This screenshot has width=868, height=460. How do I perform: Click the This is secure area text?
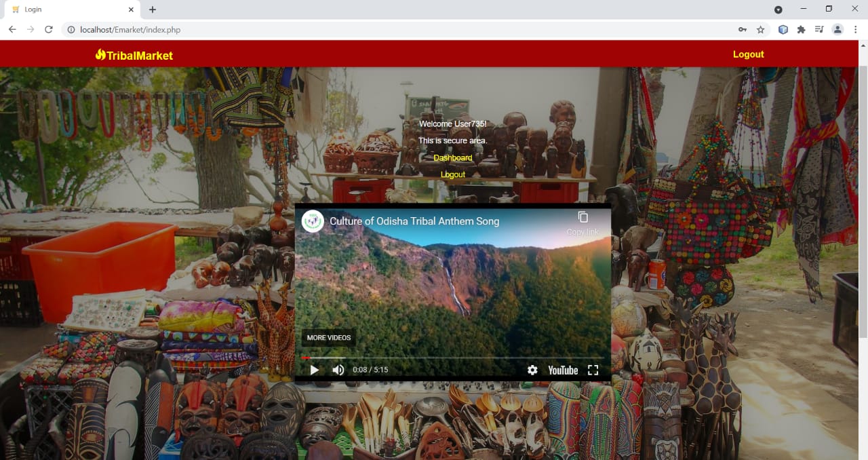pos(452,140)
